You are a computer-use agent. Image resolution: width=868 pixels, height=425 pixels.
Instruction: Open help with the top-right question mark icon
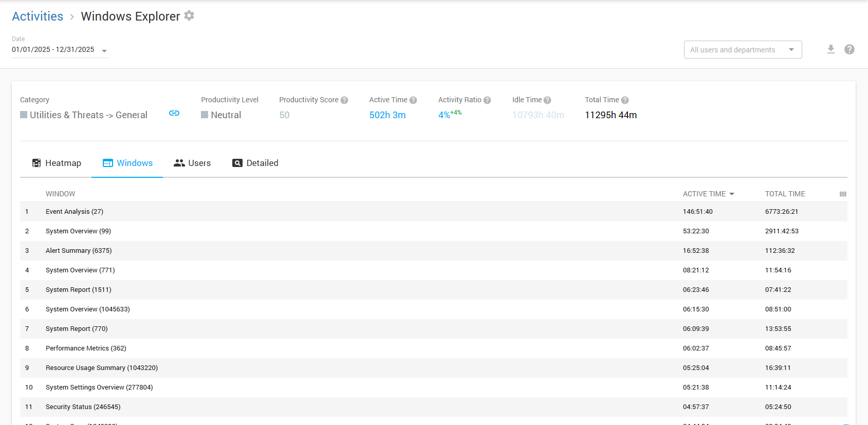(x=849, y=49)
